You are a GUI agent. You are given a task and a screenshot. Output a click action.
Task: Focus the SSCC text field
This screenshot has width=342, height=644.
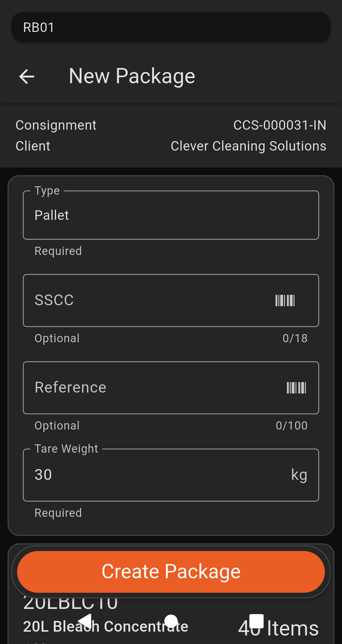click(146, 300)
